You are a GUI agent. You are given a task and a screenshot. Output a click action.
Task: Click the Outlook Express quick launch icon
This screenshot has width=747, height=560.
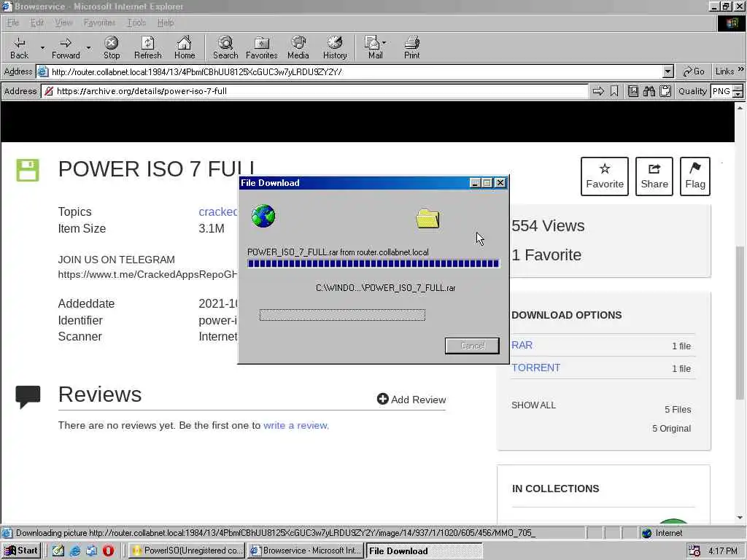[91, 551]
